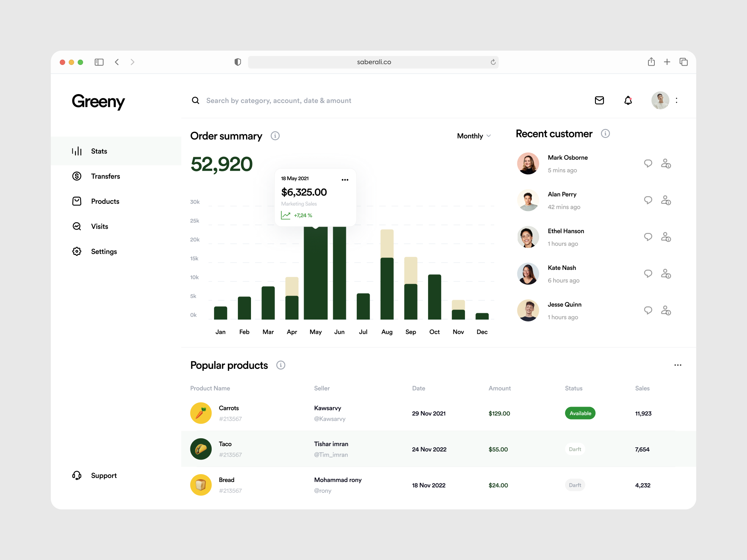Click the Greeny logo

[x=98, y=102]
